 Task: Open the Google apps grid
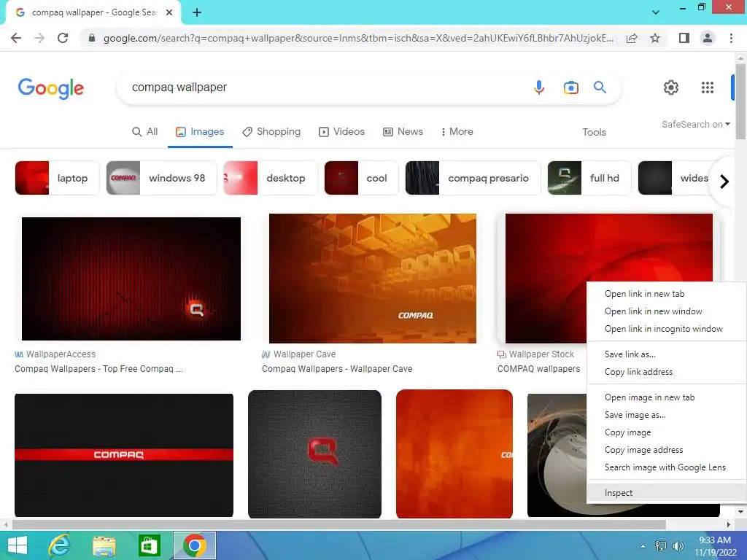click(708, 87)
